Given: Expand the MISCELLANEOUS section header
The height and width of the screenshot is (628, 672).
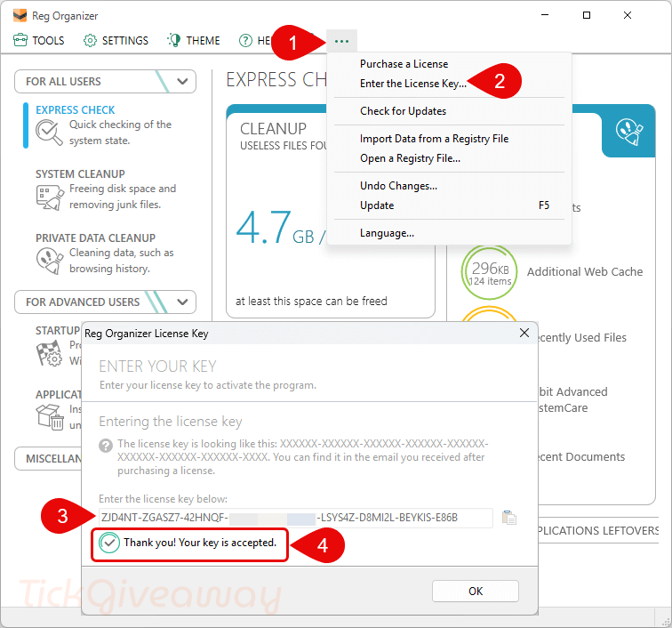Looking at the screenshot, I should (x=48, y=459).
